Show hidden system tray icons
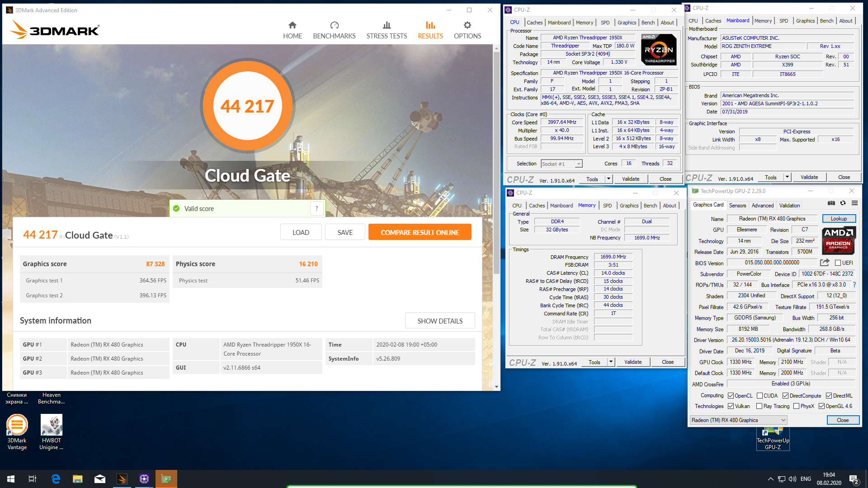Image resolution: width=868 pixels, height=488 pixels. click(770, 479)
